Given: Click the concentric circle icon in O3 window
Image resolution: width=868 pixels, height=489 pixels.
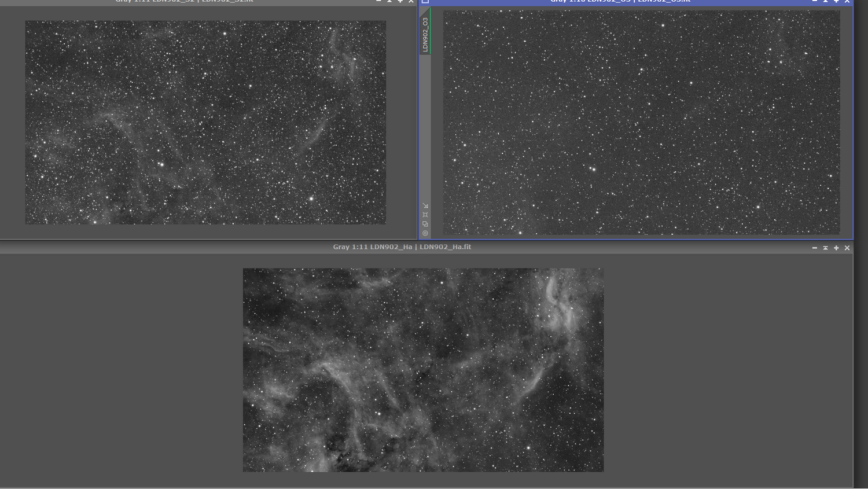Looking at the screenshot, I should pyautogui.click(x=425, y=233).
